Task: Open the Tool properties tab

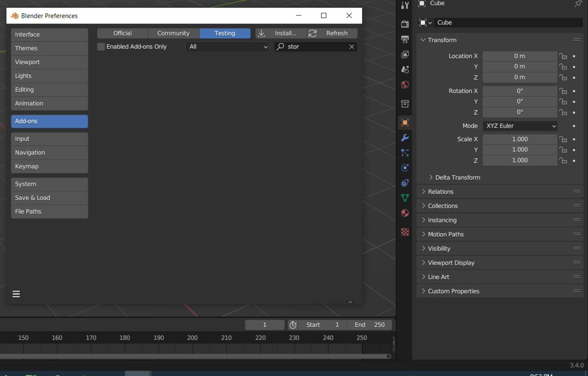Action: tap(405, 6)
